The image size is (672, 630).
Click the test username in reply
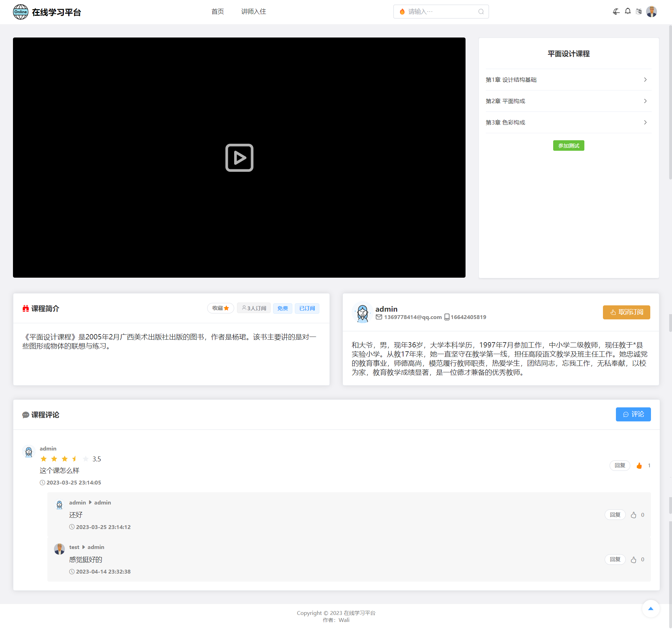click(74, 547)
